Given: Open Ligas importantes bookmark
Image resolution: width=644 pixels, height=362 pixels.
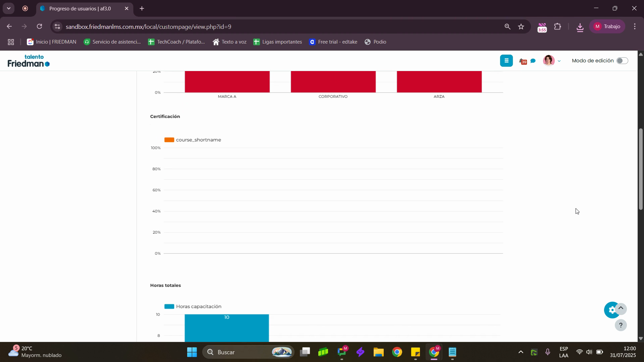Looking at the screenshot, I should [x=278, y=42].
